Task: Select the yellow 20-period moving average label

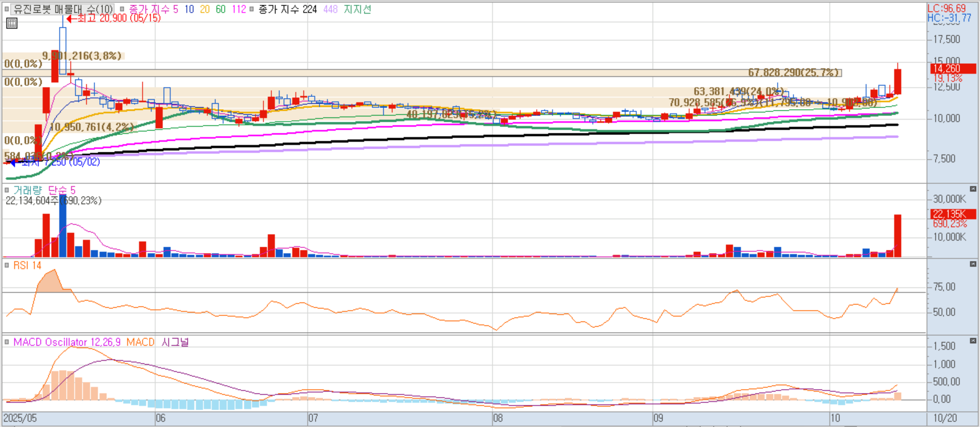Action: coord(205,9)
